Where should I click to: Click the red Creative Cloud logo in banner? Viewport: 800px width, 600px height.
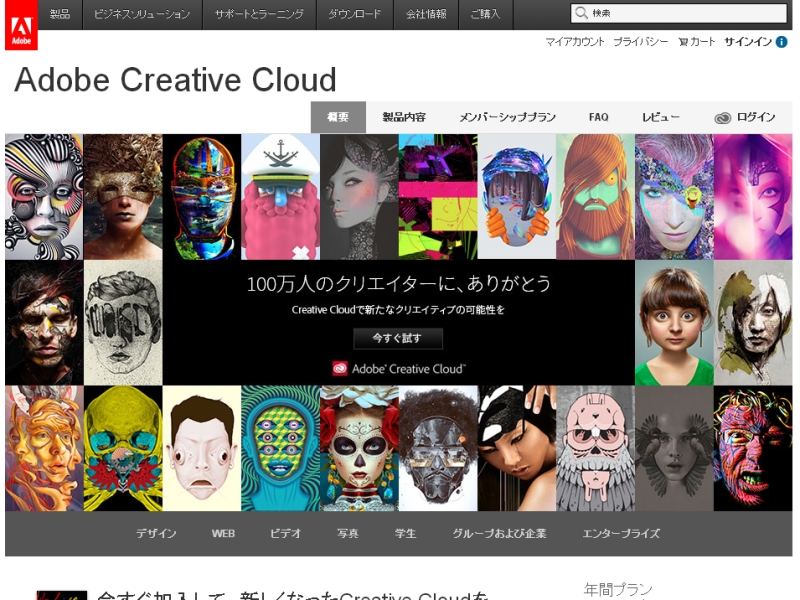(340, 368)
